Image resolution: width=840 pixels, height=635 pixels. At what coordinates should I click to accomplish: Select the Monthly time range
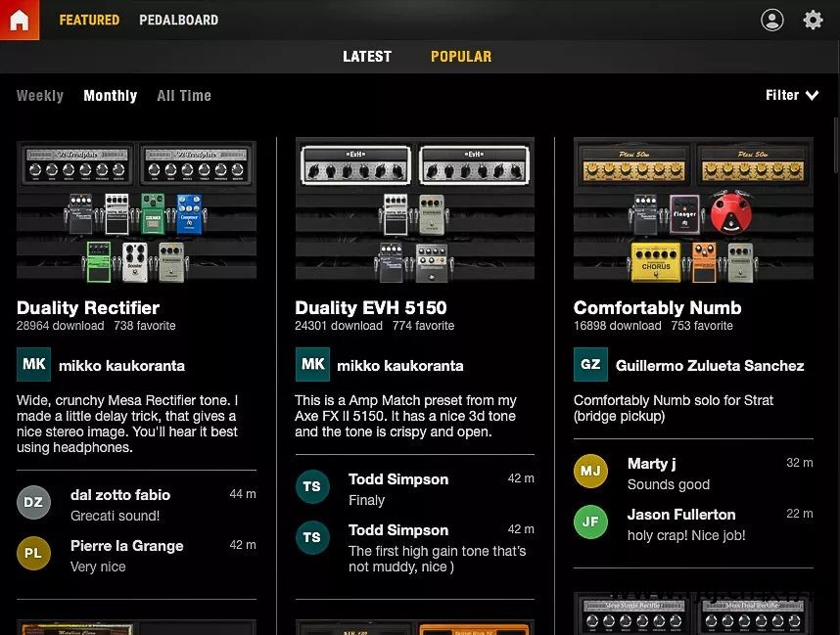tap(110, 96)
